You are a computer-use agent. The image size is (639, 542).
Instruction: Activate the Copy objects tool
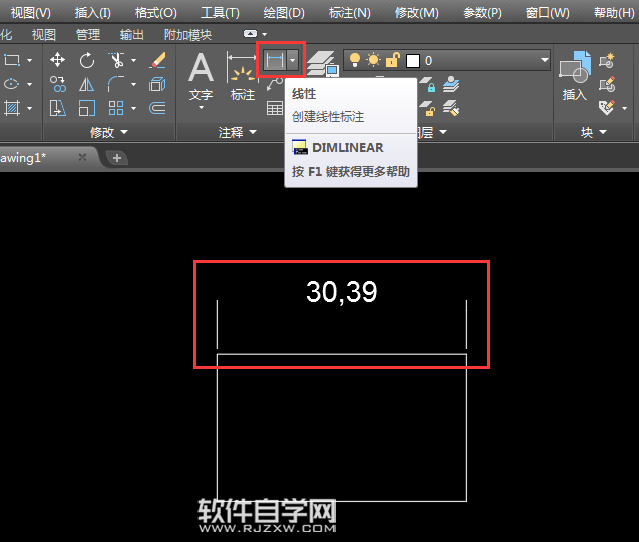pyautogui.click(x=57, y=84)
